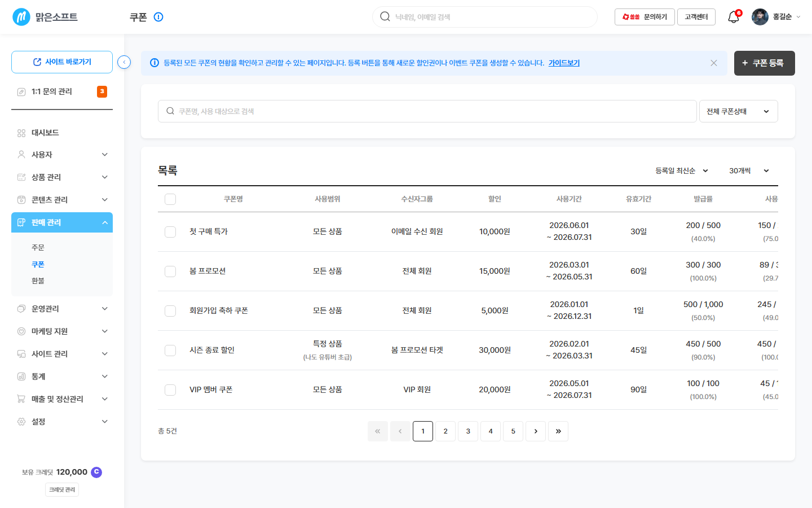The height and width of the screenshot is (508, 812).
Task: Click the 사이트 관리 icon in sidebar
Action: point(21,354)
